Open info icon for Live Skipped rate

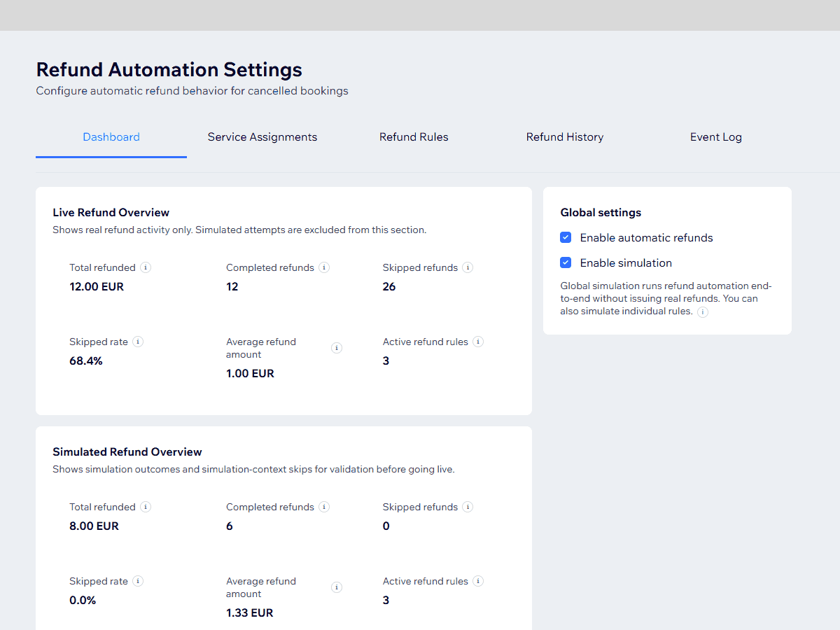coord(138,342)
